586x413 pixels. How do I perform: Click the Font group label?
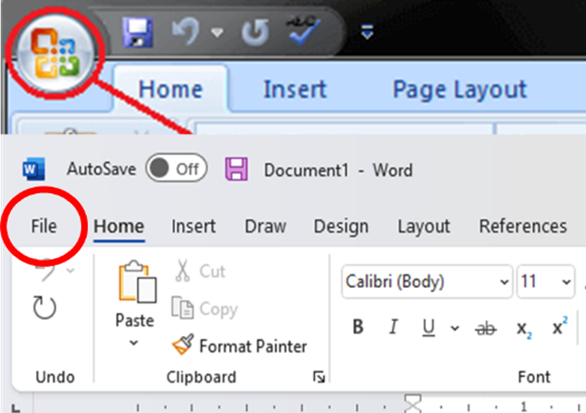tap(534, 377)
